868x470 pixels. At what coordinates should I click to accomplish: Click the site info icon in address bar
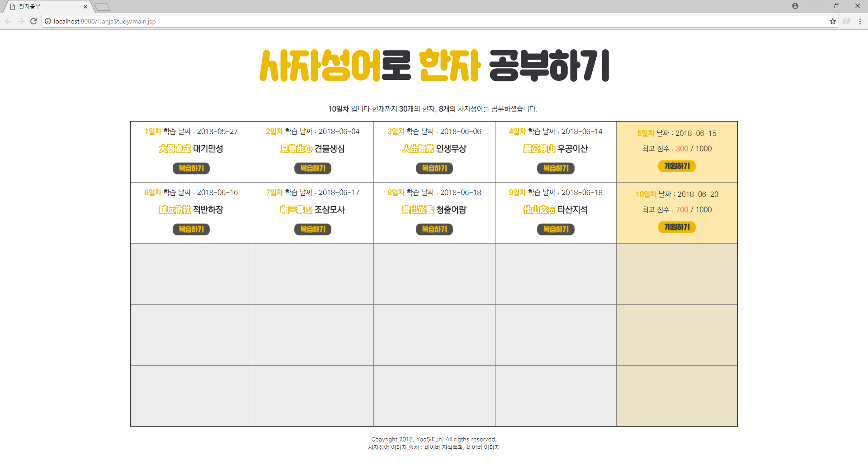47,21
